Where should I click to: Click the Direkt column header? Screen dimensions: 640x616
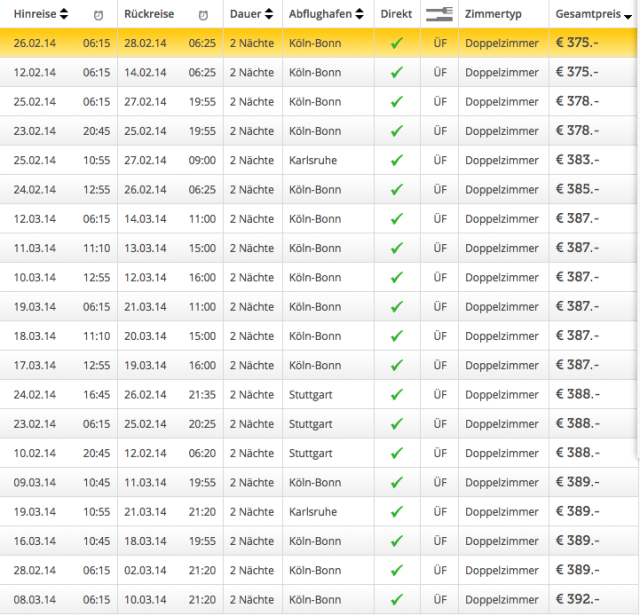click(396, 14)
